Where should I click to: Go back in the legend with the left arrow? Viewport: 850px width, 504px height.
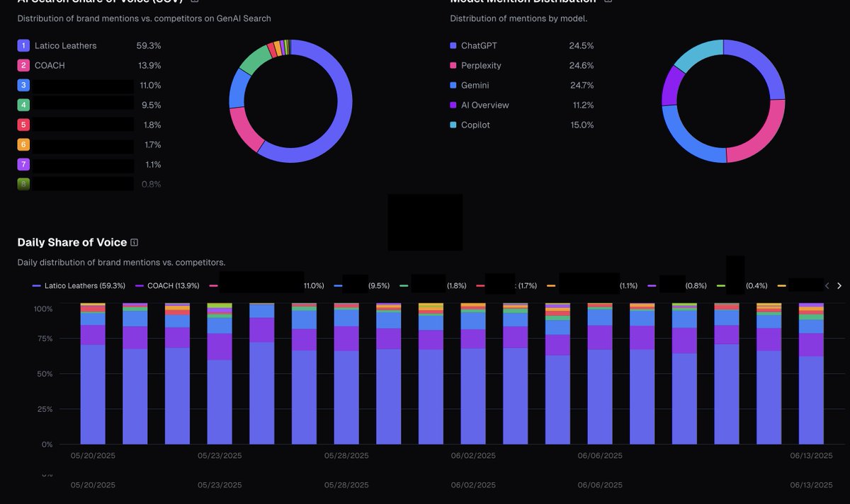pos(827,286)
